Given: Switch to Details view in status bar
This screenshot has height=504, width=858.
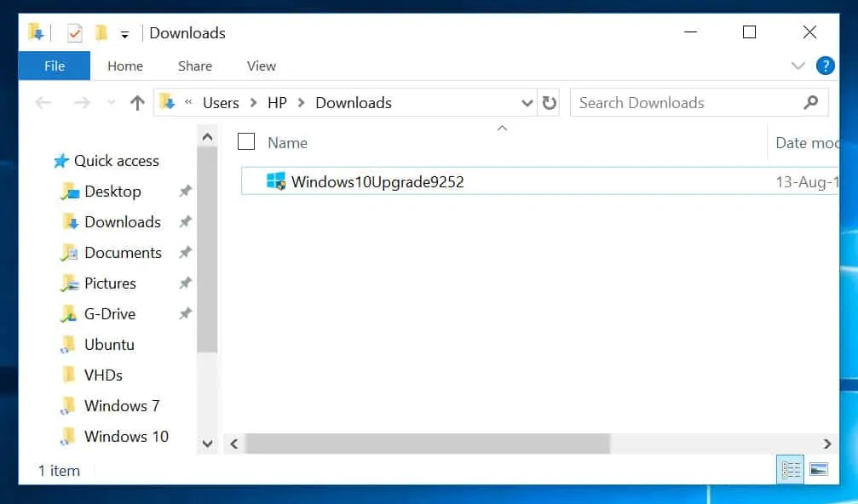Looking at the screenshot, I should [x=791, y=470].
